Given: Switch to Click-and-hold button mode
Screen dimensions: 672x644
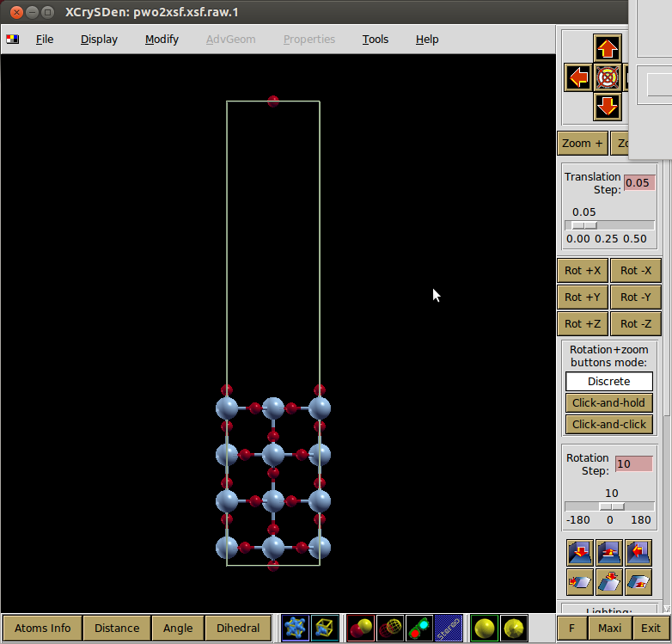Looking at the screenshot, I should click(x=608, y=402).
